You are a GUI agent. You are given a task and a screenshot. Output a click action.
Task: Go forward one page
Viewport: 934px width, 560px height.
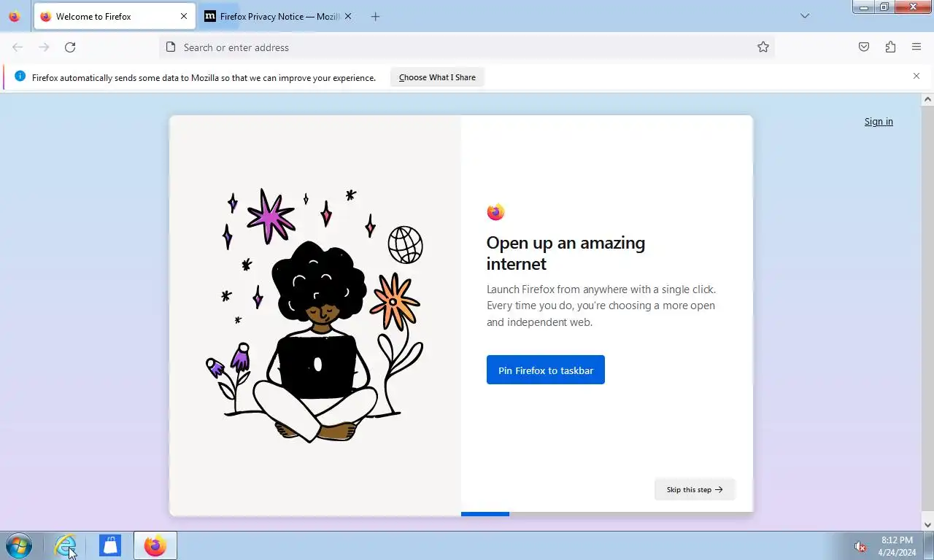[x=44, y=47]
